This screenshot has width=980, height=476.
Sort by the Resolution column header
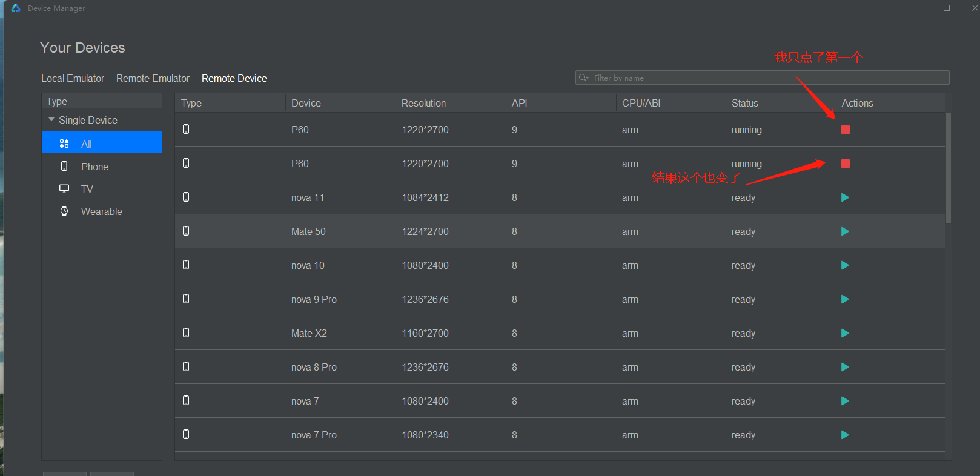[x=451, y=103]
